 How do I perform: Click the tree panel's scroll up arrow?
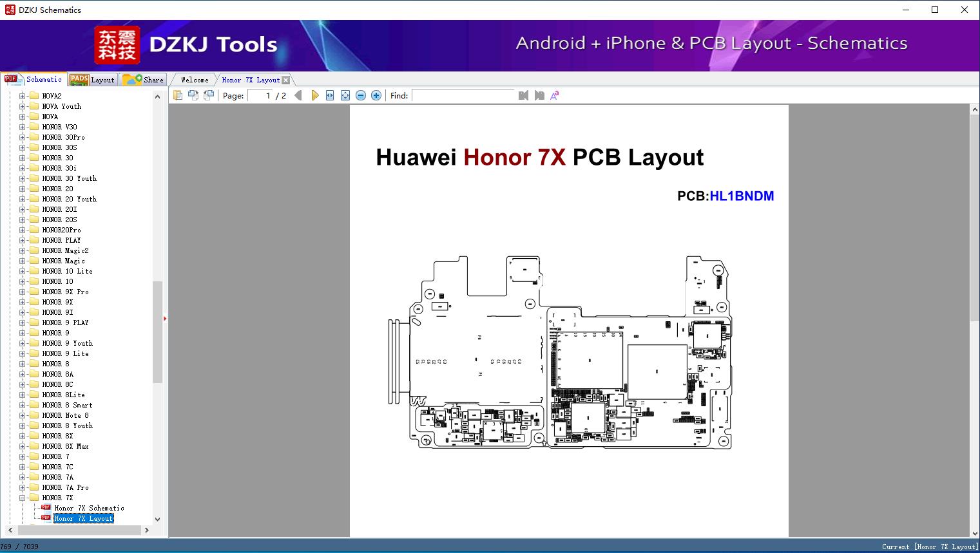157,97
